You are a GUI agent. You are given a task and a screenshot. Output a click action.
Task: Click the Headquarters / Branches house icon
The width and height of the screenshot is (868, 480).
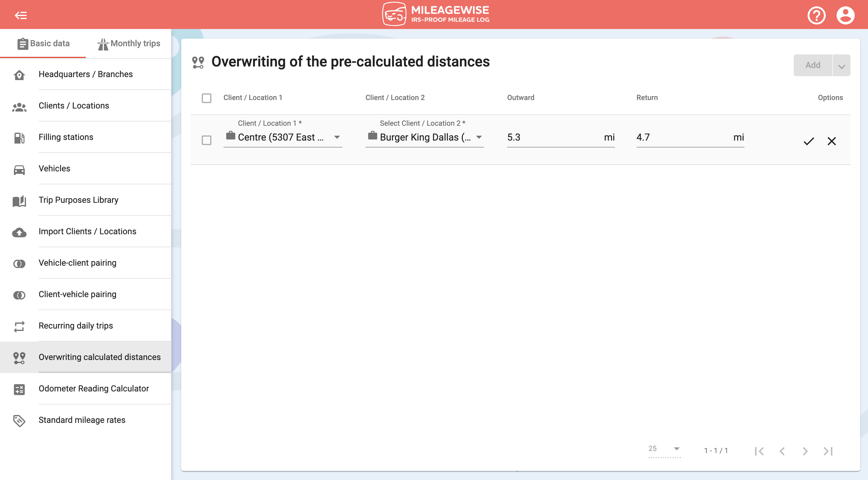[19, 75]
